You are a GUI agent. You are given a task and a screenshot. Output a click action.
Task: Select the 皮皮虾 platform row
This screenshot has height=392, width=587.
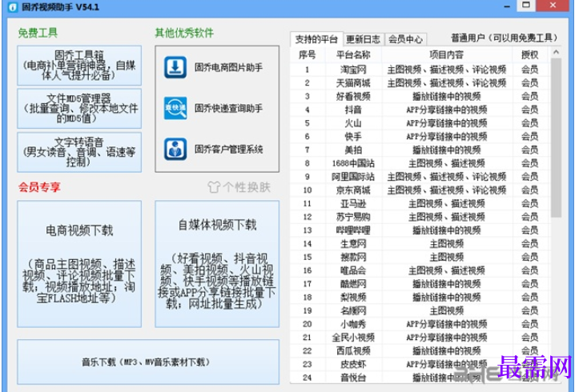click(420, 364)
